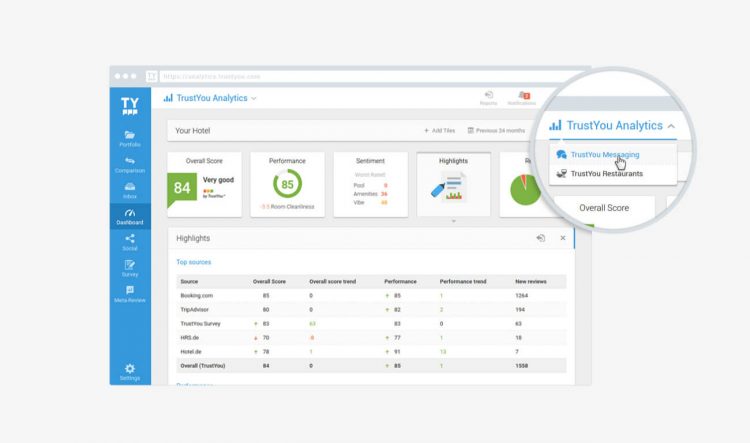Select the Dashboard gauge icon
Viewport: 750px width, 443px height.
pyautogui.click(x=130, y=213)
